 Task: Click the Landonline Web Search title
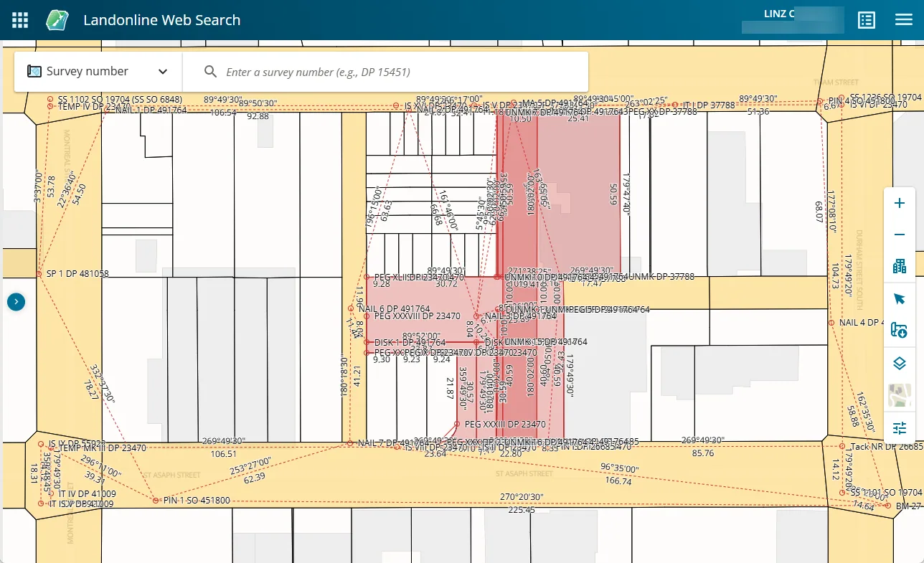(x=162, y=20)
